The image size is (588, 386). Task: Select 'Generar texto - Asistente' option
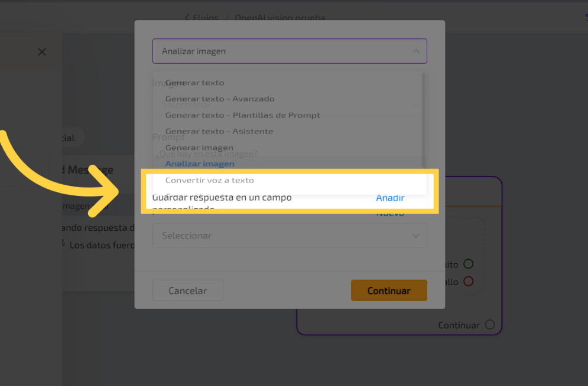(x=219, y=131)
